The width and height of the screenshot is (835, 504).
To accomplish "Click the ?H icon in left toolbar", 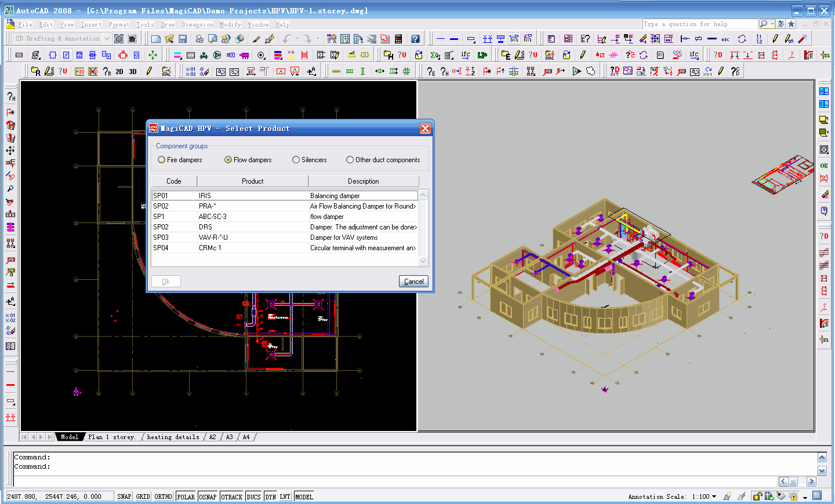I will click(x=10, y=96).
